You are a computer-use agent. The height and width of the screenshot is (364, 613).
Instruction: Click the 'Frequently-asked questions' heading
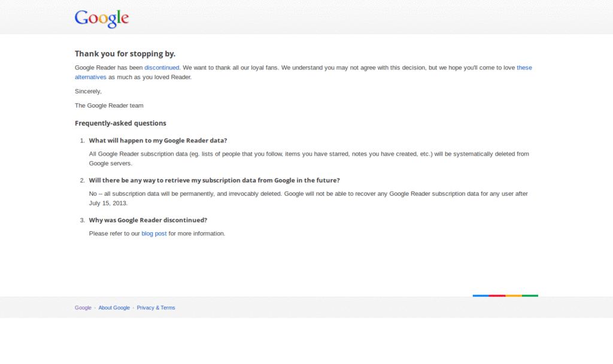(120, 123)
